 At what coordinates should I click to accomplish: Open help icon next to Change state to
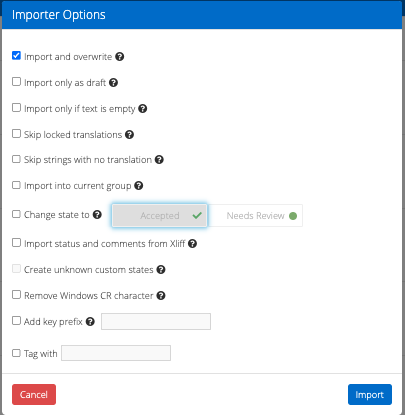tap(97, 214)
